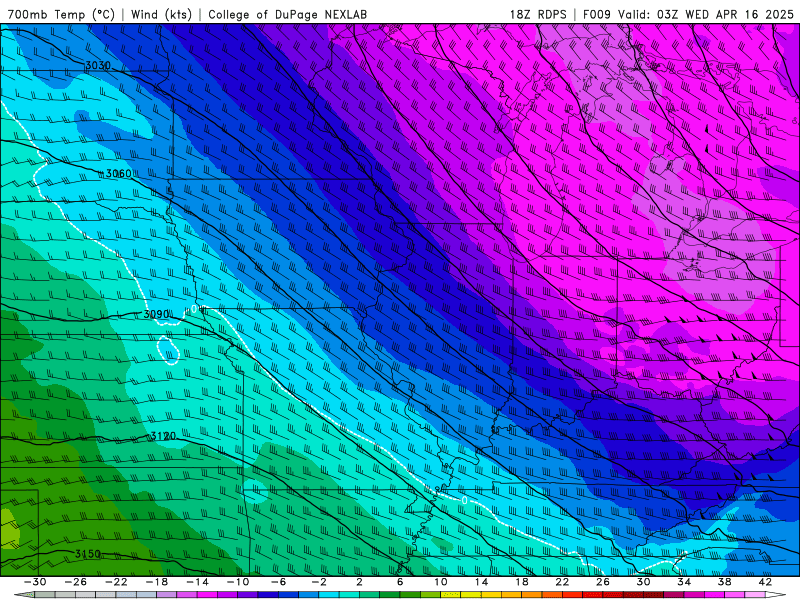The image size is (800, 600).
Task: Click the colorbar scale label '-6'
Action: 278,582
